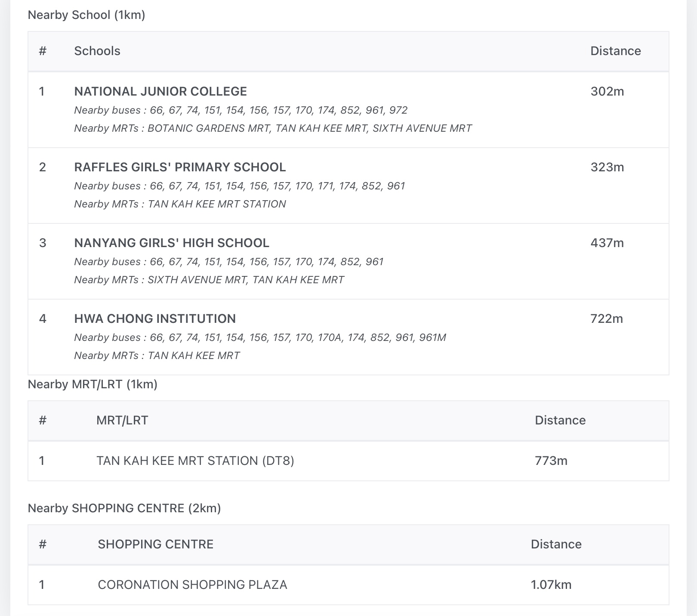Screen dimensions: 697x616
Task: Click the 722m distance value
Action: click(x=607, y=319)
